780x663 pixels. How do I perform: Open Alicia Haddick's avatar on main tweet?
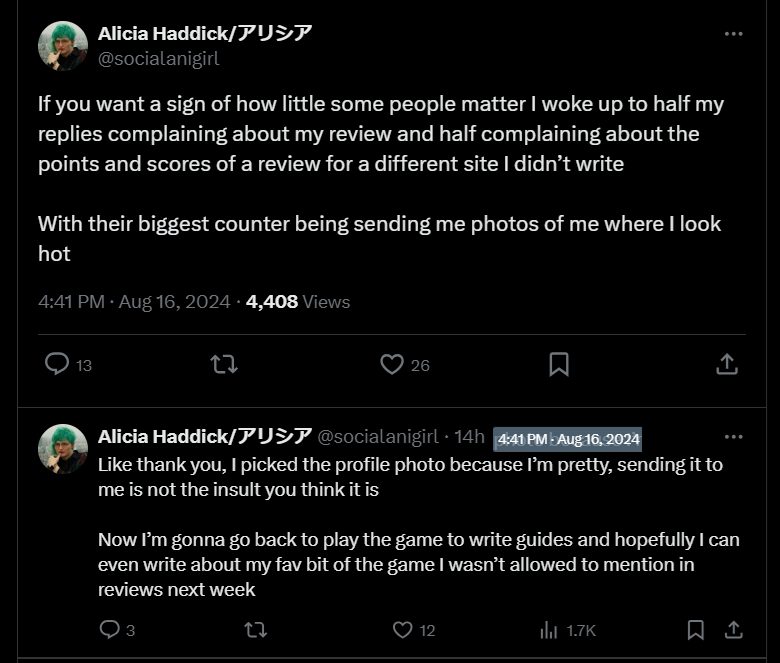point(63,46)
